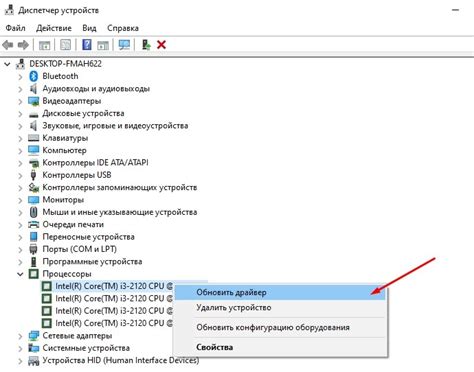Screen dimensions: 474x372
Task: Click the Контроллеры USB plug icon
Action: [x=33, y=175]
